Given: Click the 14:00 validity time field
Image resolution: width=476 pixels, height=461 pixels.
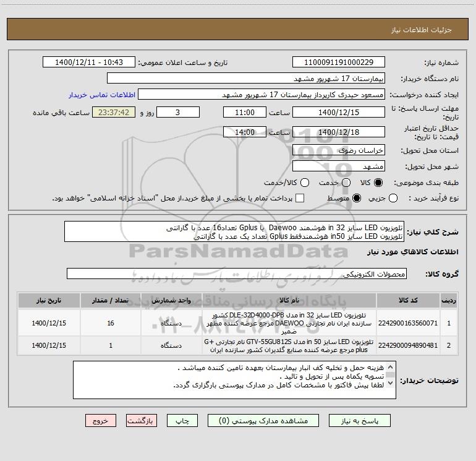Looking at the screenshot, I should 245,132.
